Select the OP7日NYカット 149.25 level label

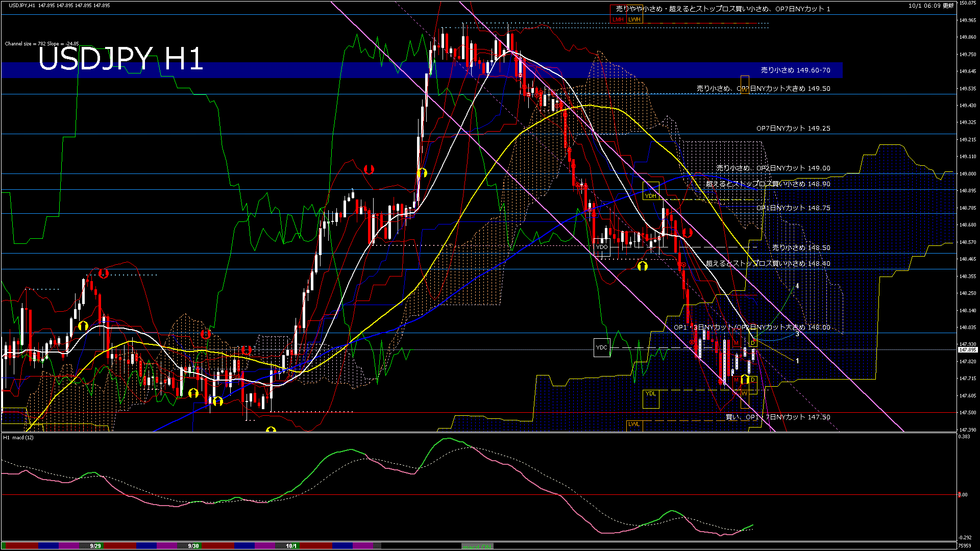pos(793,129)
